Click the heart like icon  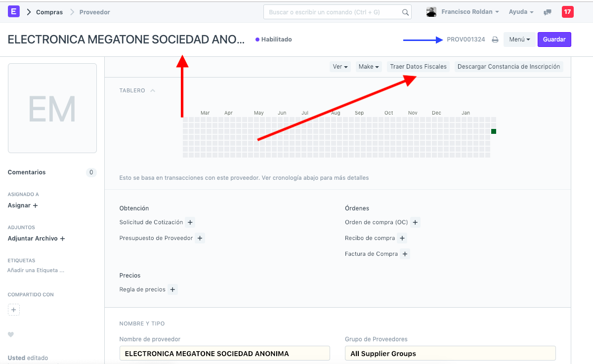(11, 334)
